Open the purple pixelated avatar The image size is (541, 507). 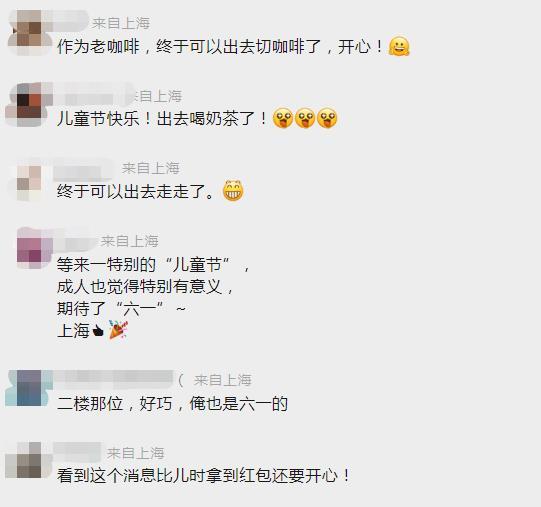33,248
